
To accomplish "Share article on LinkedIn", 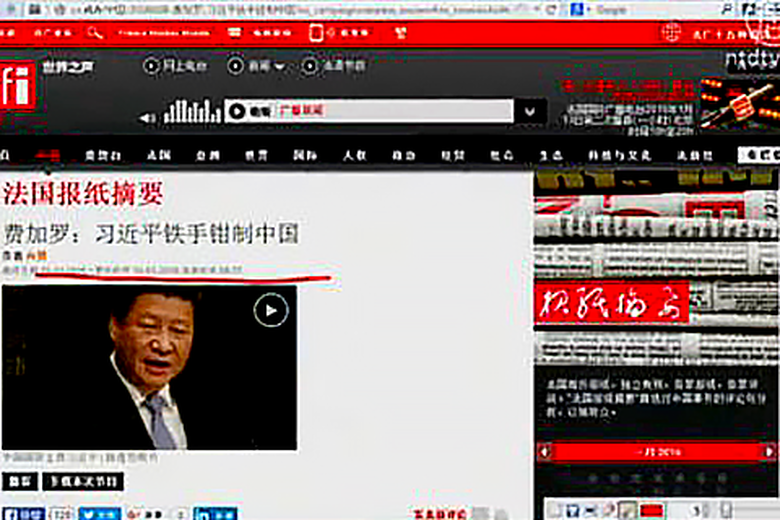I will click(216, 514).
